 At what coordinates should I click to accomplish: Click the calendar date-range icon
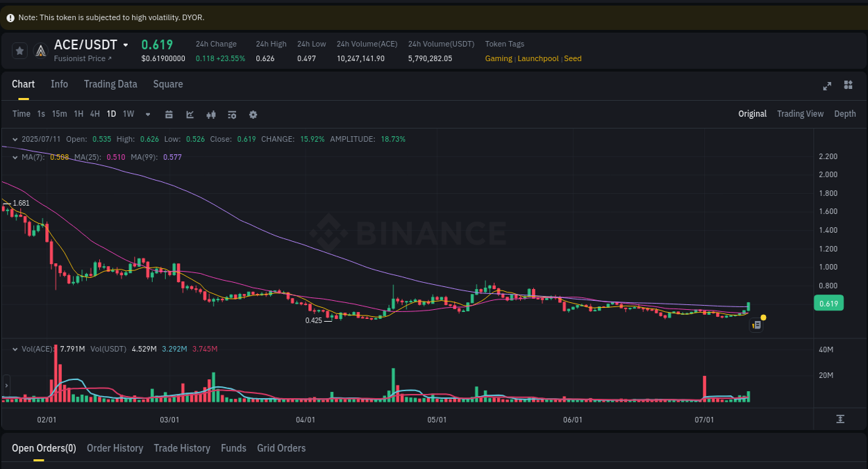(x=169, y=114)
